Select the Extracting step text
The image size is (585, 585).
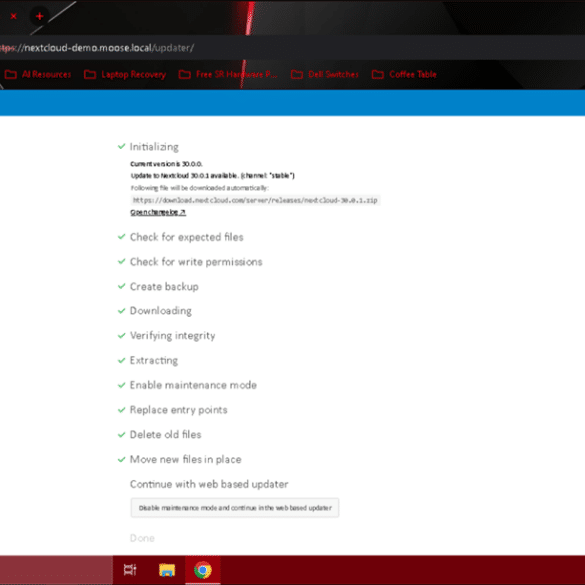154,360
